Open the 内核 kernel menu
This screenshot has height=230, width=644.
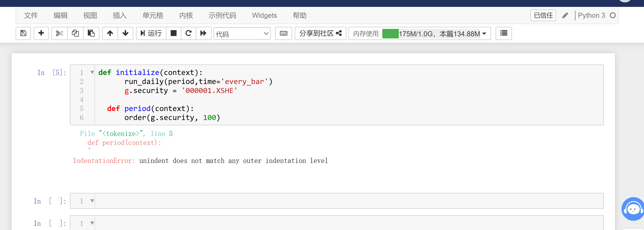pyautogui.click(x=186, y=15)
